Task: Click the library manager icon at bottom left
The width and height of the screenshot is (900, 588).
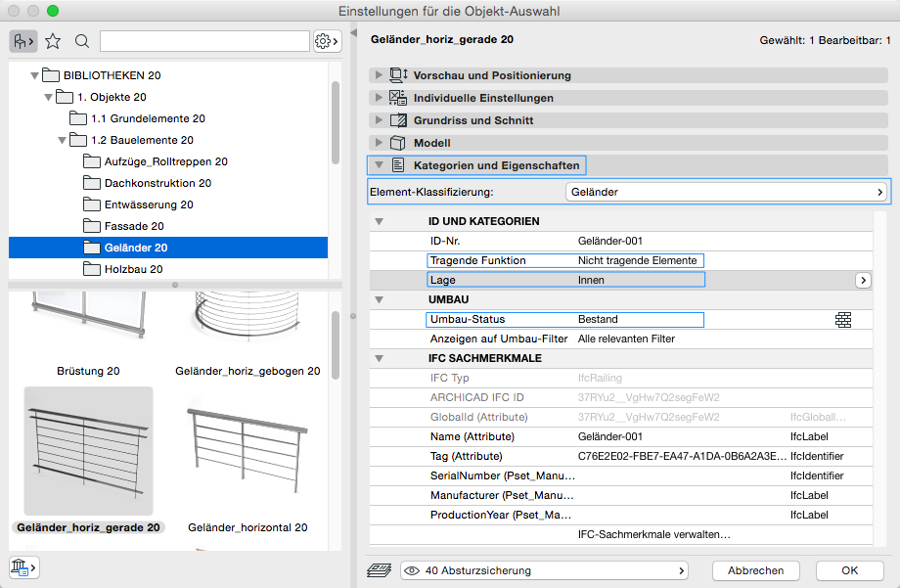Action: pos(23,566)
